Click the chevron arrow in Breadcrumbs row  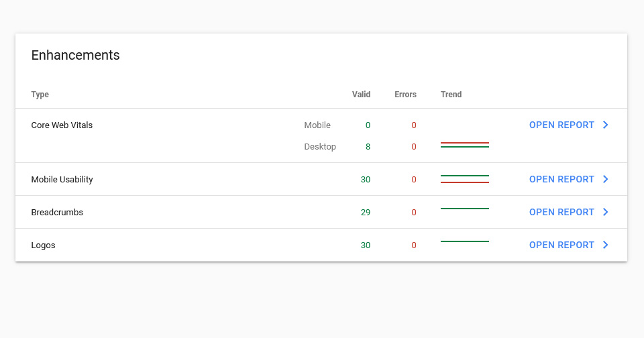pyautogui.click(x=605, y=212)
